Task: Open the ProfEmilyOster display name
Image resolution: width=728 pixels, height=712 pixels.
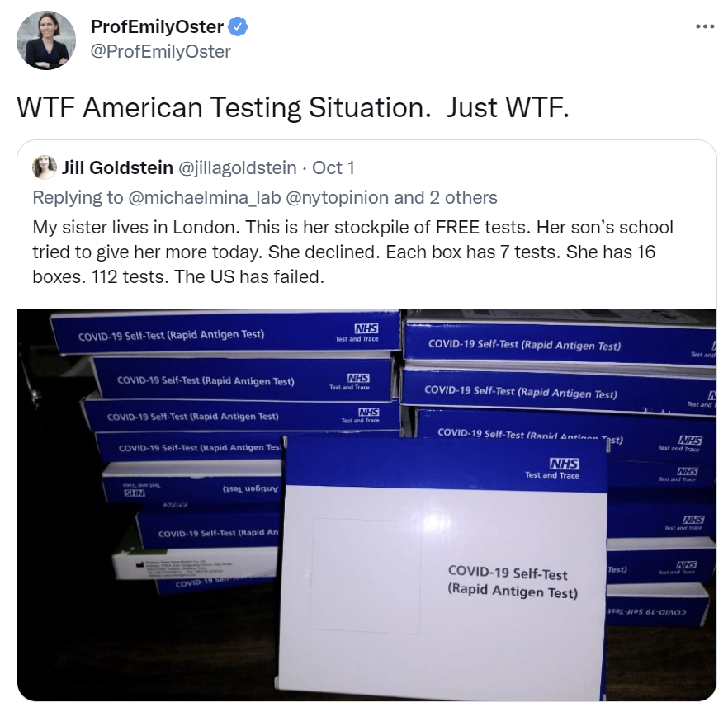Action: (158, 27)
